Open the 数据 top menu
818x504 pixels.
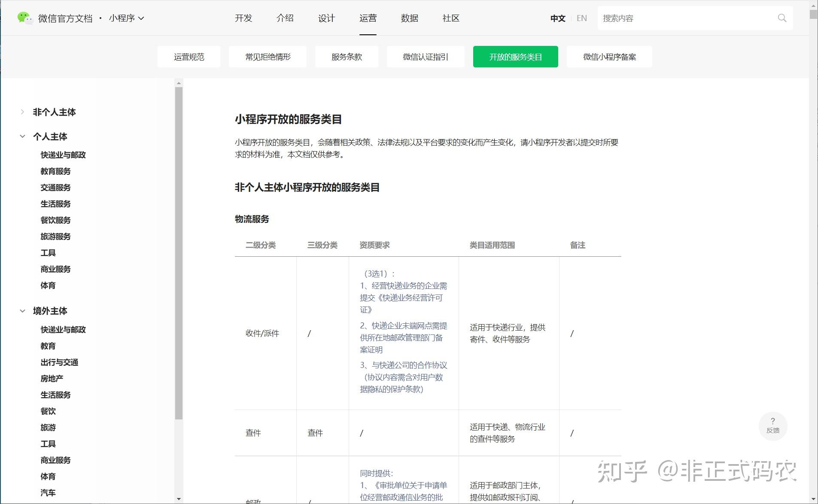pos(410,18)
